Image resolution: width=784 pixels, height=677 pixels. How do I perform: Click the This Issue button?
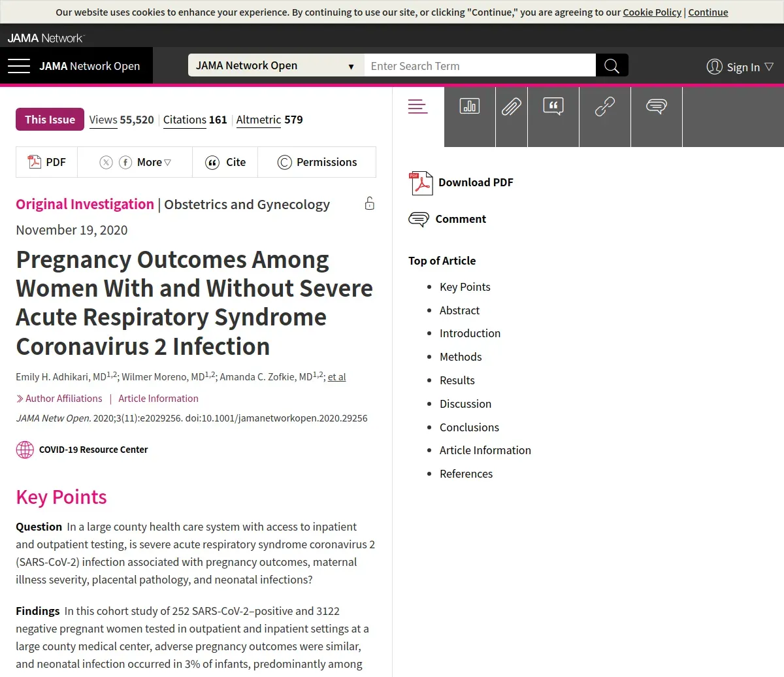click(50, 120)
